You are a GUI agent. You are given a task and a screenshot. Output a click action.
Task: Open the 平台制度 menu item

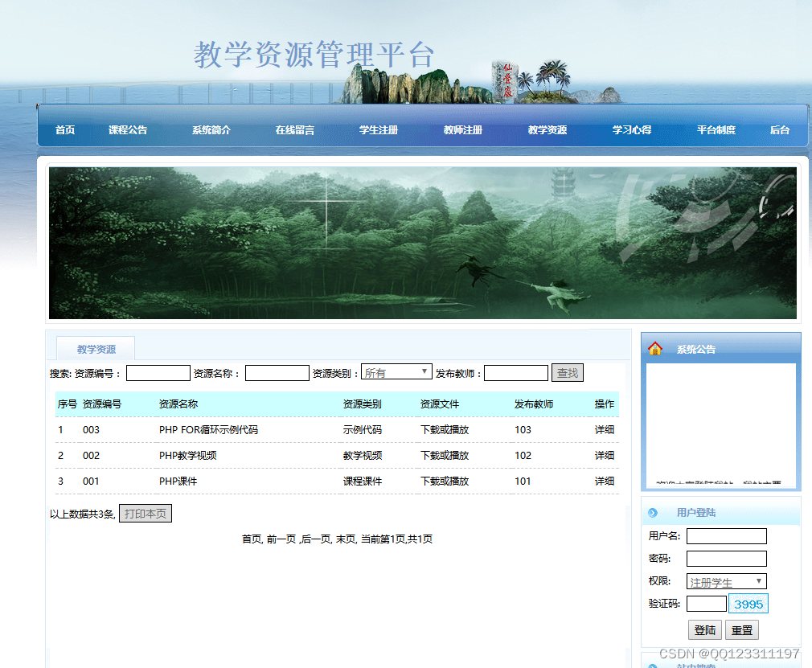coord(716,130)
